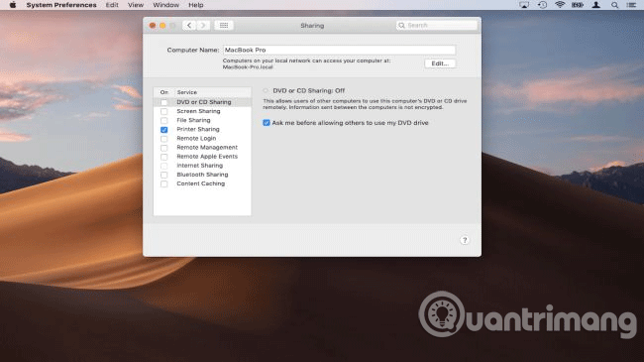
Task: Enable Remote Apple Events checkbox
Action: pyautogui.click(x=163, y=157)
